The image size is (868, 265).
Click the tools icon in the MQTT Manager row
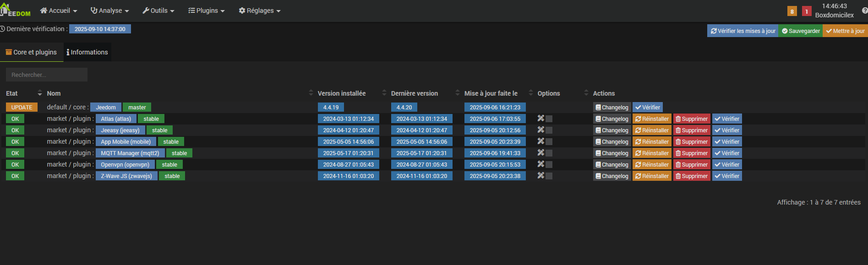point(540,153)
